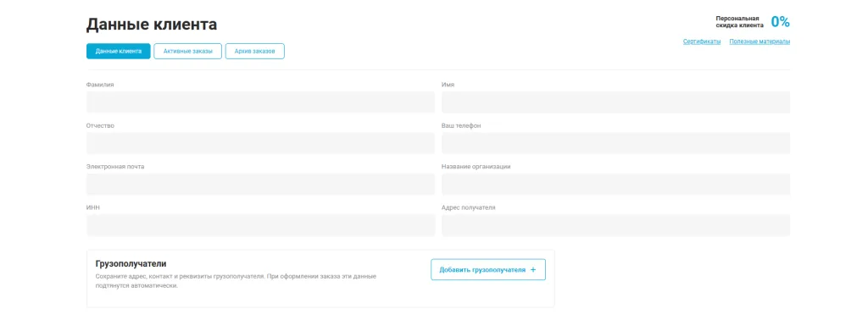Open the Полезные материалы link
This screenshot has height=331, width=868.
point(759,41)
